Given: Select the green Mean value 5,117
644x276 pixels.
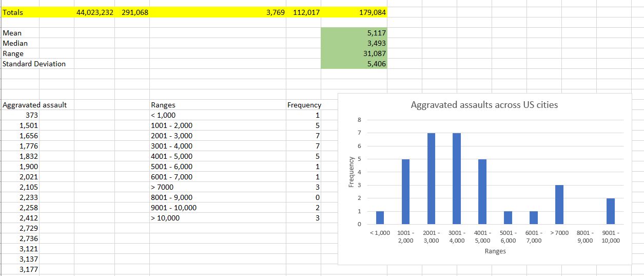Looking at the screenshot, I should click(x=354, y=33).
